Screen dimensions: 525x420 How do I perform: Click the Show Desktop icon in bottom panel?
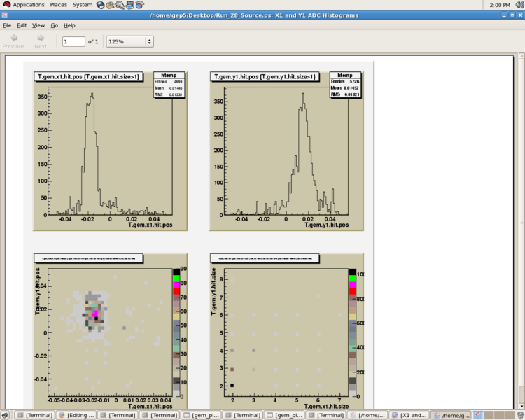tap(6, 415)
